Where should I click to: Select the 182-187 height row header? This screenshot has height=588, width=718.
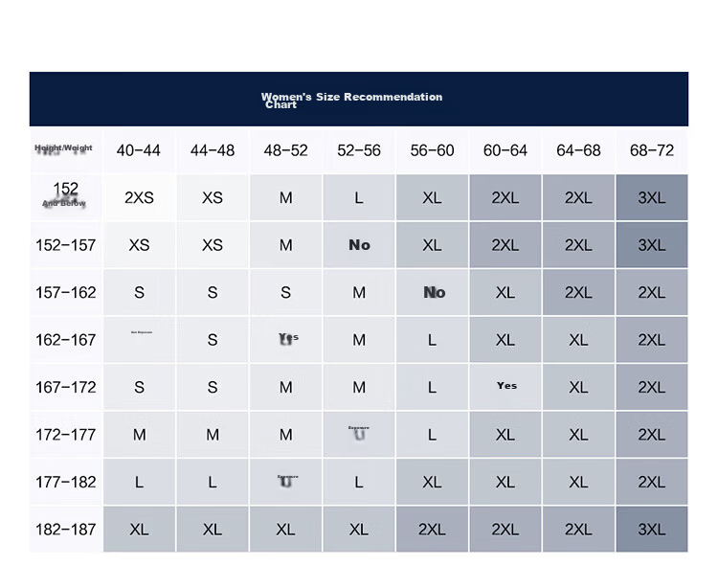pyautogui.click(x=66, y=529)
